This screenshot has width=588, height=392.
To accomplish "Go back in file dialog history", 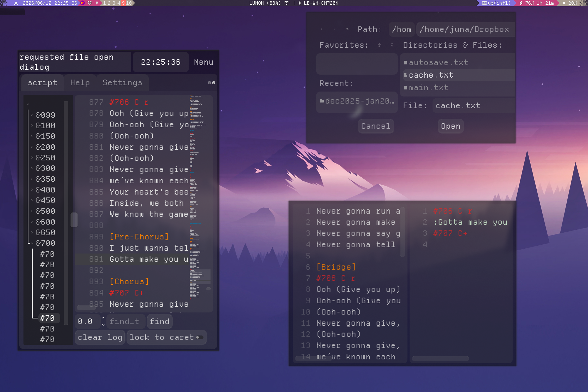I will pos(321,29).
